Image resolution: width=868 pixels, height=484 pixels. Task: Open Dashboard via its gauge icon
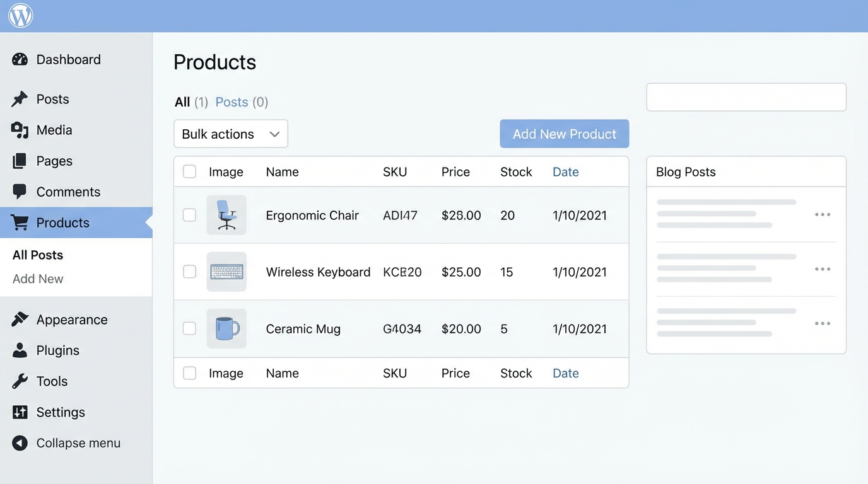point(20,59)
